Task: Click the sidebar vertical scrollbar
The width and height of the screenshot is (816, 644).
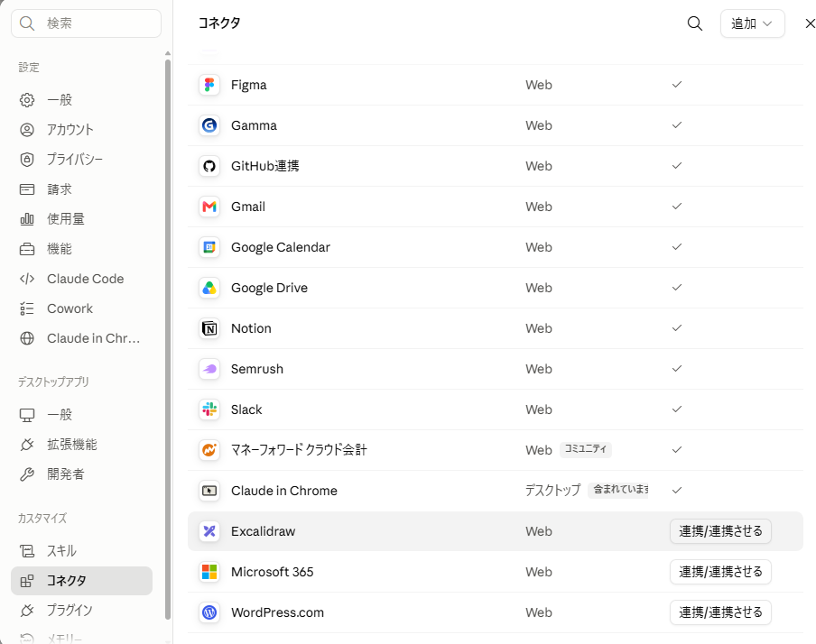Action: [168, 338]
